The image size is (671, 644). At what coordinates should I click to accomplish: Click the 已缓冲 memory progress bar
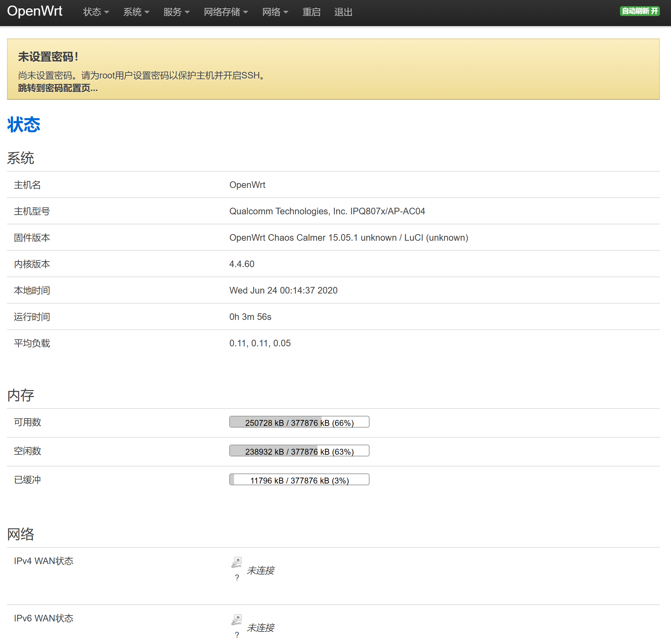[x=299, y=480]
